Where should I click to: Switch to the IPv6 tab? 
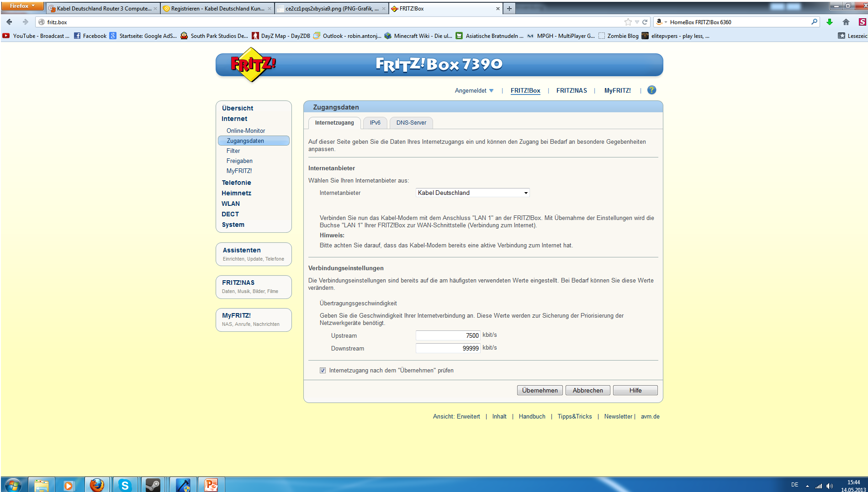[x=375, y=123]
